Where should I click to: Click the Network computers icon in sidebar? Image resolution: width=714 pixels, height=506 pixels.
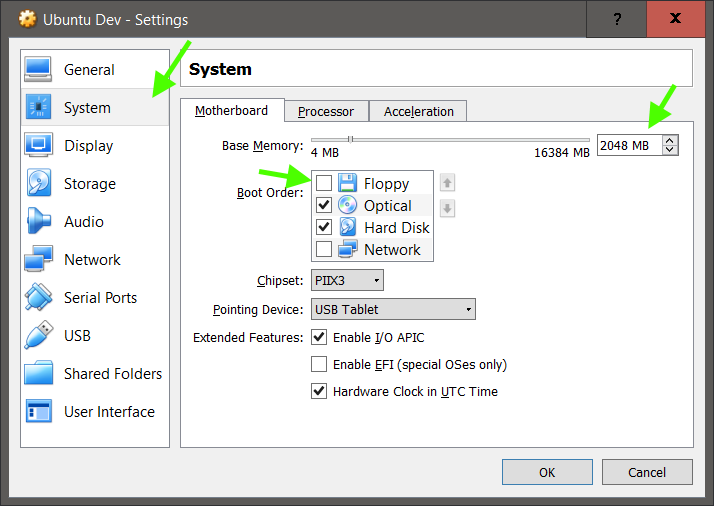38,259
